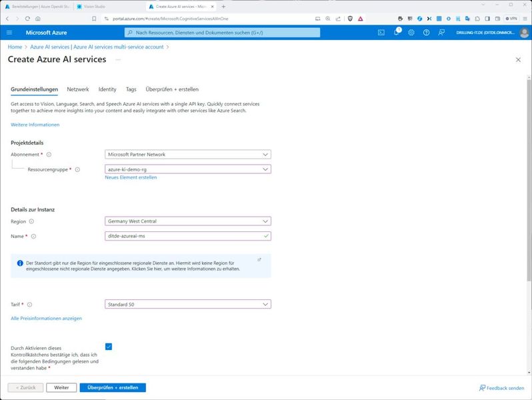Open the account avatar menu

524,33
